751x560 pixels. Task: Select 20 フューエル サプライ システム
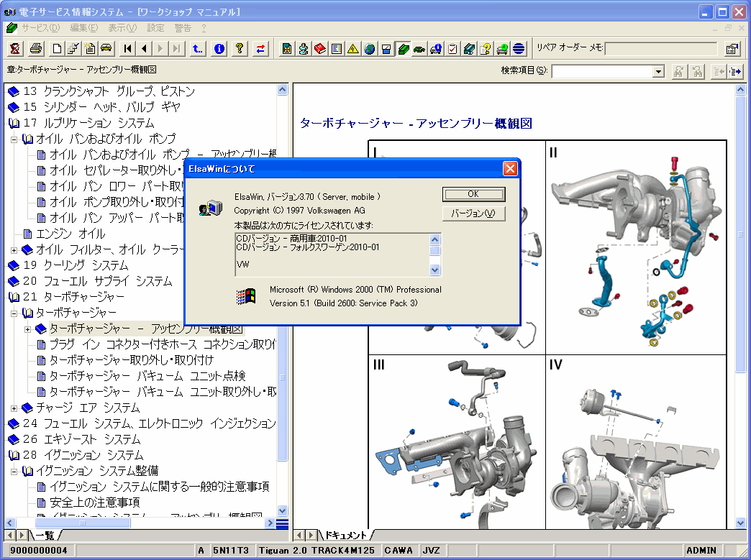click(98, 281)
